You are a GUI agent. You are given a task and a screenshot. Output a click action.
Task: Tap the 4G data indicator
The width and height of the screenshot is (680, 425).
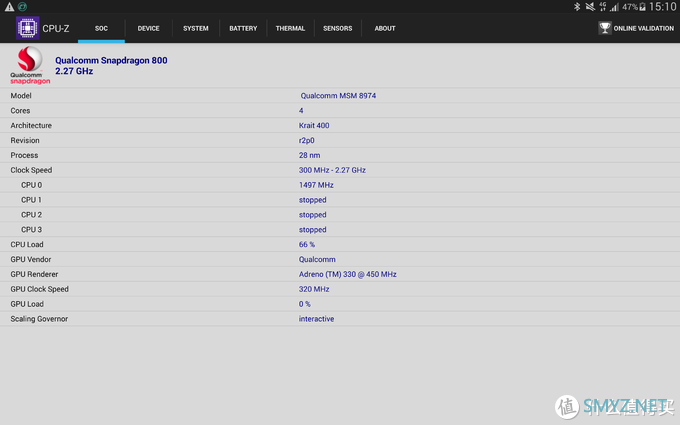[x=602, y=7]
